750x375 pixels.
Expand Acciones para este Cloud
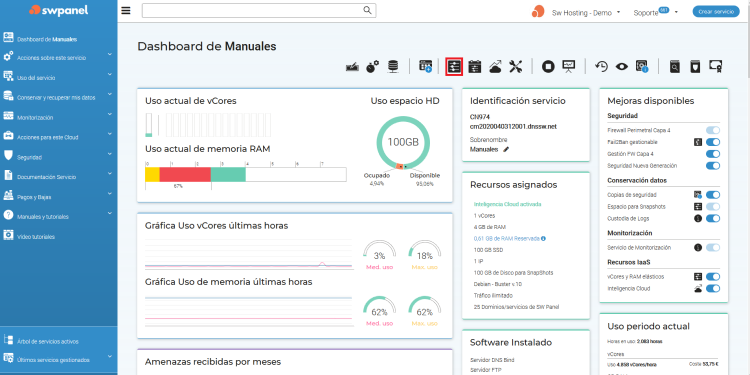pos(58,137)
